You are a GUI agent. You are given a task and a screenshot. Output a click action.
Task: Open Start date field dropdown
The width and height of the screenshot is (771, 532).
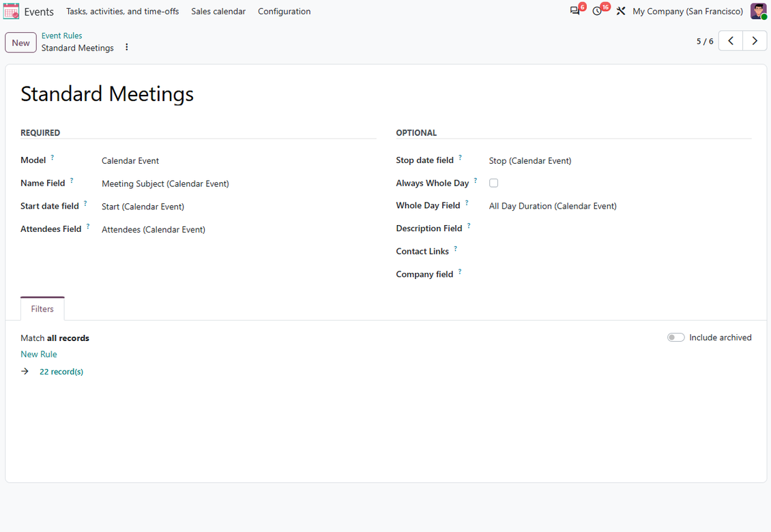click(x=239, y=207)
